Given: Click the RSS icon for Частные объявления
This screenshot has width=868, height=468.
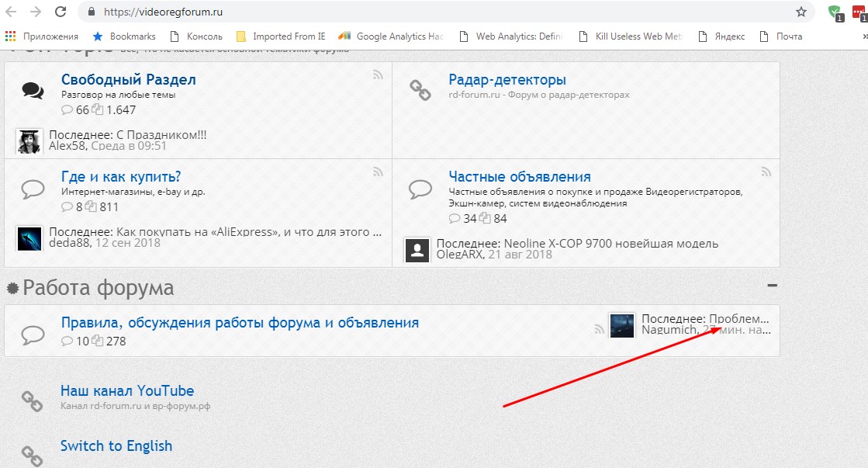Looking at the screenshot, I should (x=766, y=172).
